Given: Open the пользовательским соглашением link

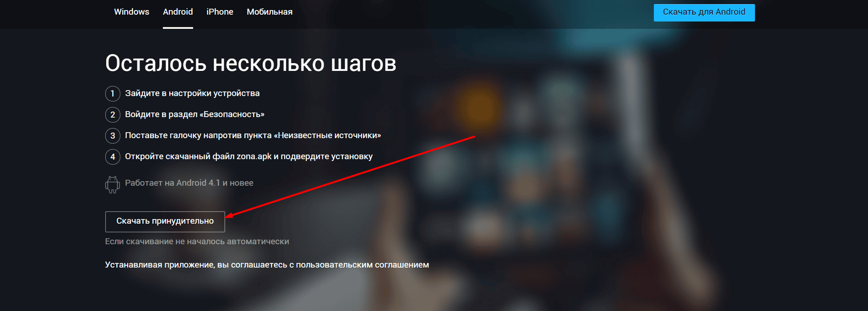Looking at the screenshot, I should (362, 265).
